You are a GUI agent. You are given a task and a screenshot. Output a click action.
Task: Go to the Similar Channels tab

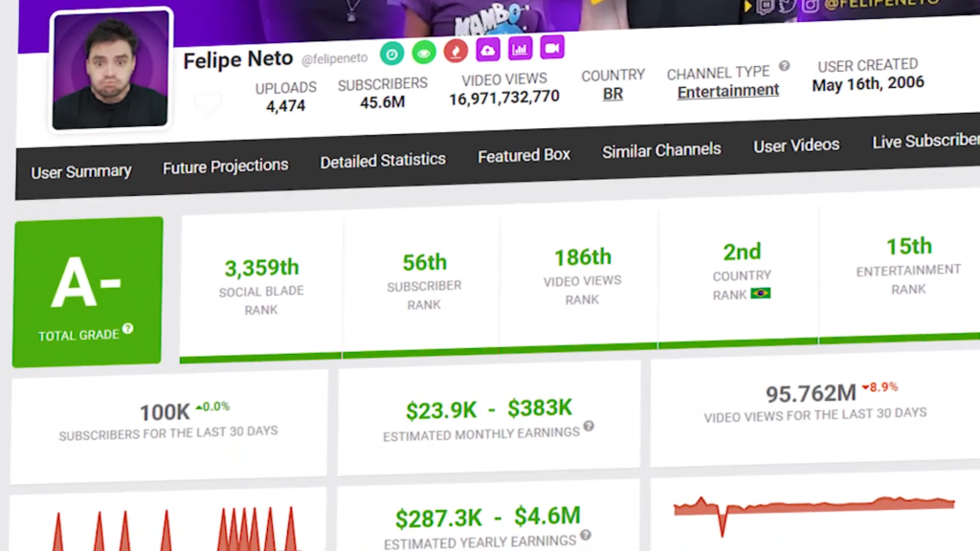pyautogui.click(x=661, y=150)
